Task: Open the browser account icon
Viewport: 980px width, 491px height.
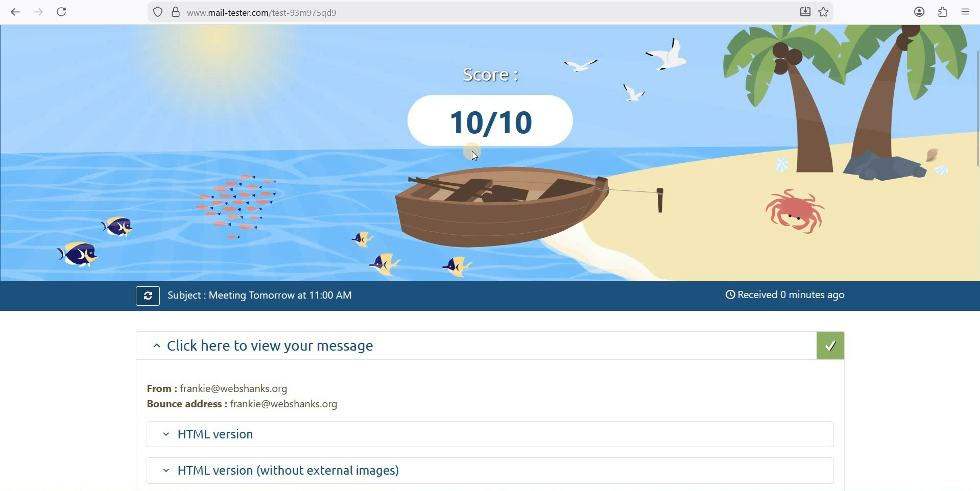Action: coord(919,12)
